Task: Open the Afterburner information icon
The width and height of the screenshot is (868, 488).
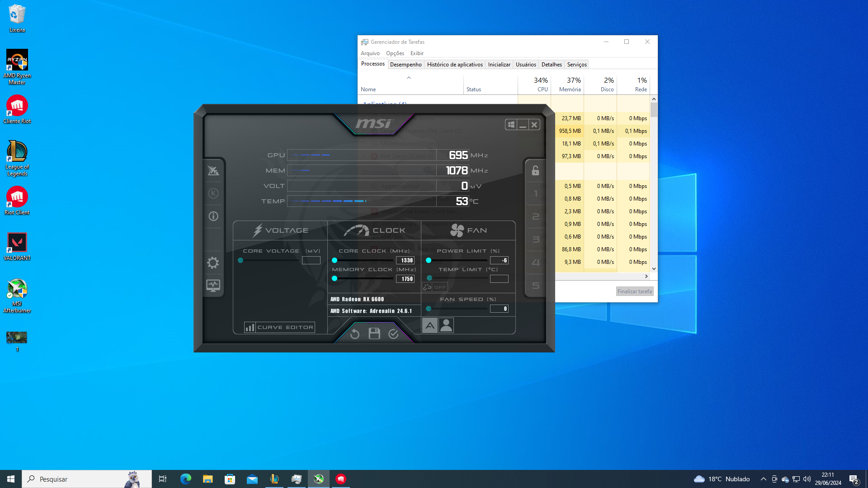Action: click(x=213, y=216)
